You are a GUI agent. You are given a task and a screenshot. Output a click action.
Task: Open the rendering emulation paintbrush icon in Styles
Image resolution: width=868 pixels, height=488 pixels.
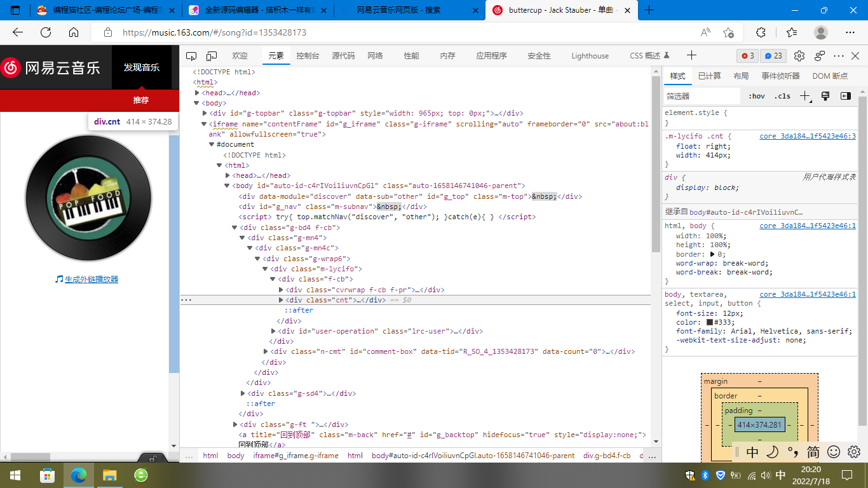click(x=825, y=96)
